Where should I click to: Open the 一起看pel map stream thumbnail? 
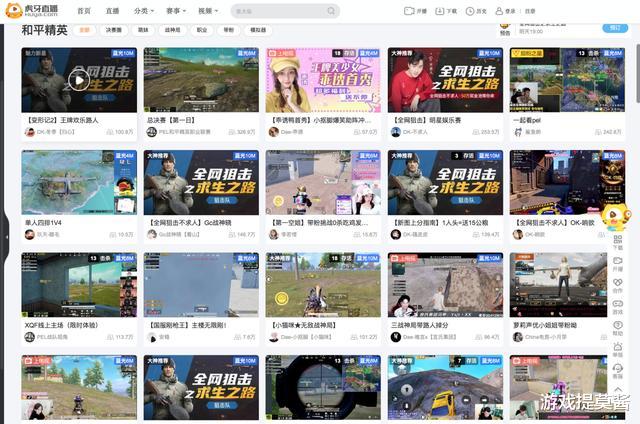pyautogui.click(x=567, y=80)
